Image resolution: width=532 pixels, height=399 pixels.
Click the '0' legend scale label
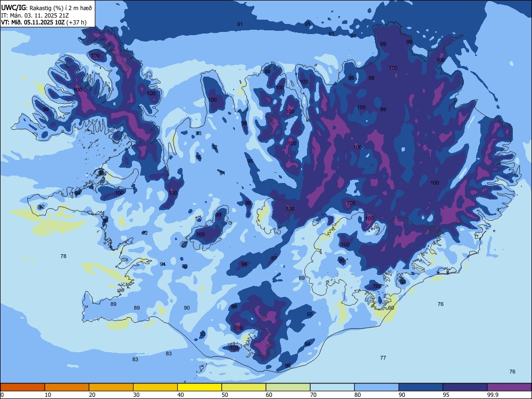click(2, 395)
